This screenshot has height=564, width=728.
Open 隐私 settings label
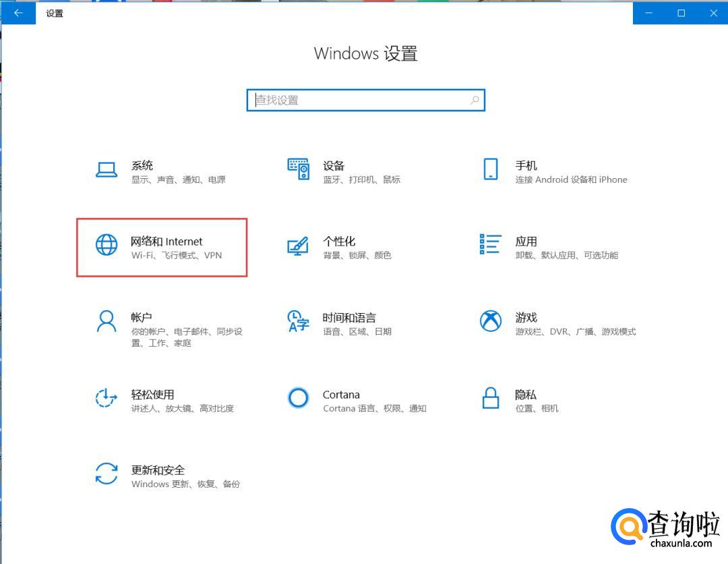pyautogui.click(x=526, y=395)
